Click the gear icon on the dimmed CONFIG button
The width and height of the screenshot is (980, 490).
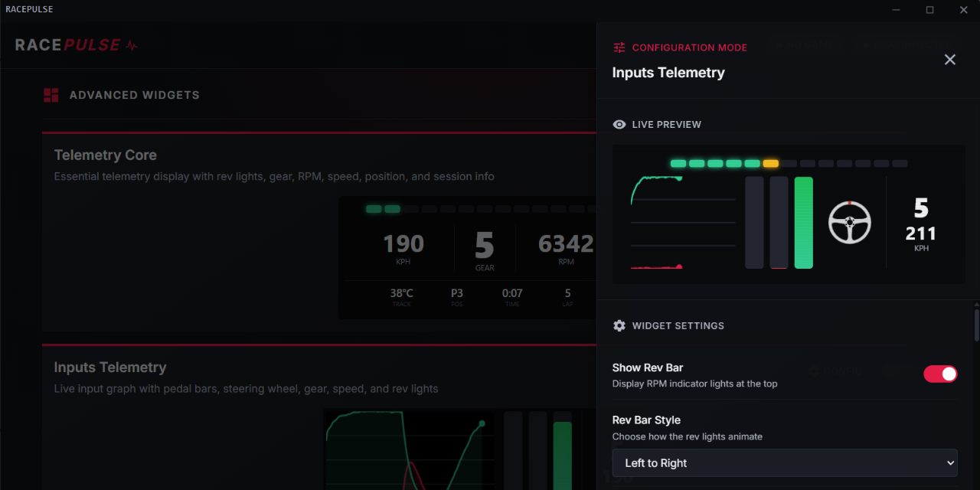click(x=814, y=371)
